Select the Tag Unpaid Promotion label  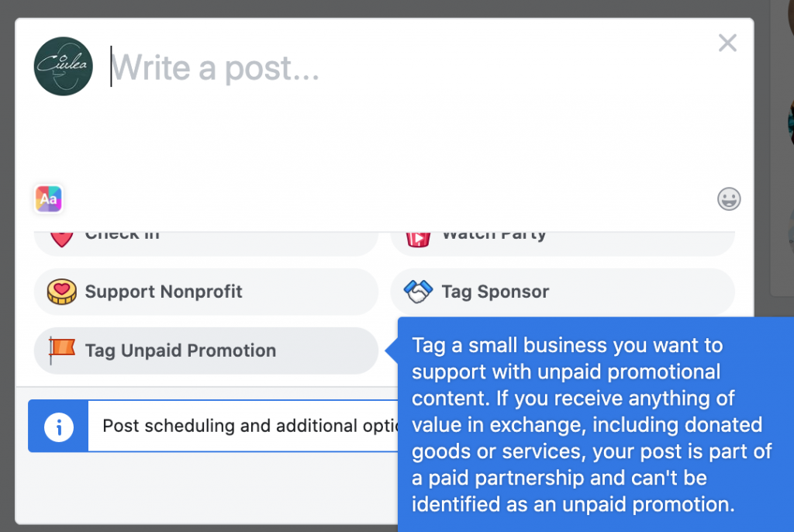pyautogui.click(x=181, y=351)
